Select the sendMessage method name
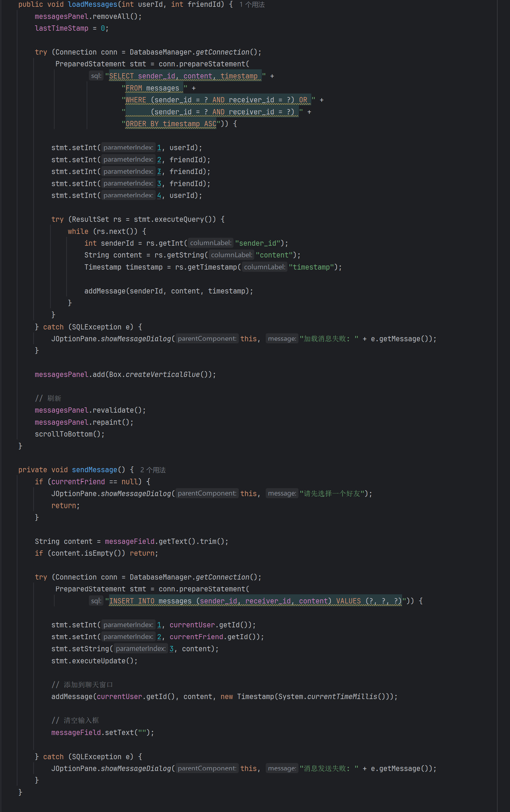 pos(94,469)
